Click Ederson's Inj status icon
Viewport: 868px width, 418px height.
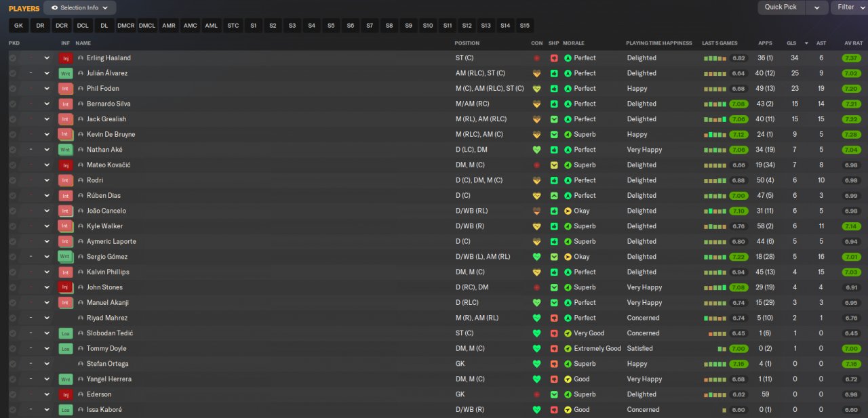[66, 394]
